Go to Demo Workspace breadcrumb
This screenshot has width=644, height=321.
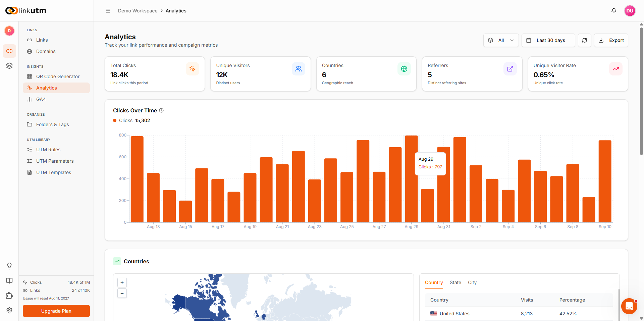click(x=138, y=11)
